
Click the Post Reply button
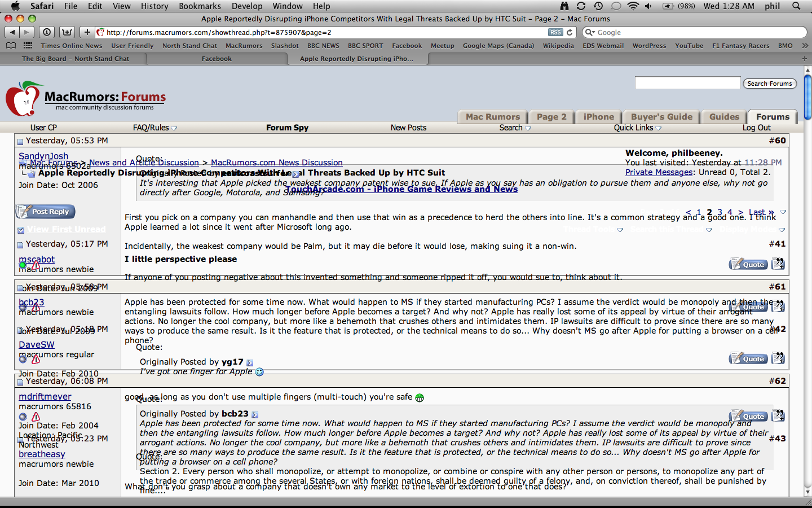tap(46, 212)
